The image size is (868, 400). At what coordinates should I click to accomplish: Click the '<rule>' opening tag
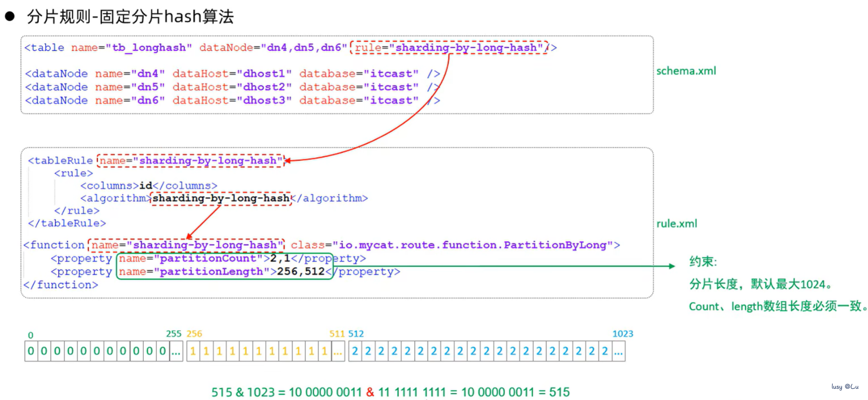[x=73, y=173]
